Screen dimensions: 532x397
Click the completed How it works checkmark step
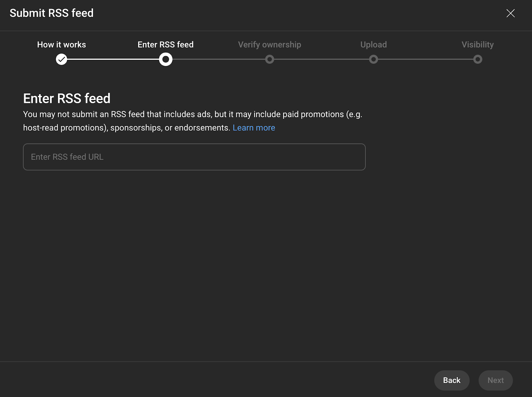pyautogui.click(x=62, y=59)
